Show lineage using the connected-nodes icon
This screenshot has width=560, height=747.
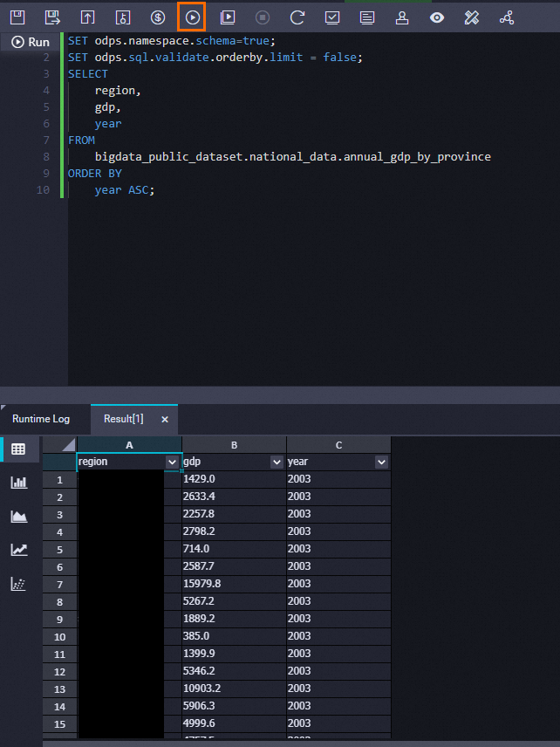(x=507, y=17)
